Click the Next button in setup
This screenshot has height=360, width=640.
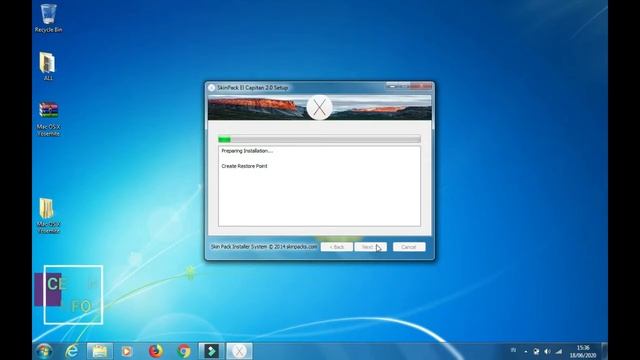[x=370, y=247]
